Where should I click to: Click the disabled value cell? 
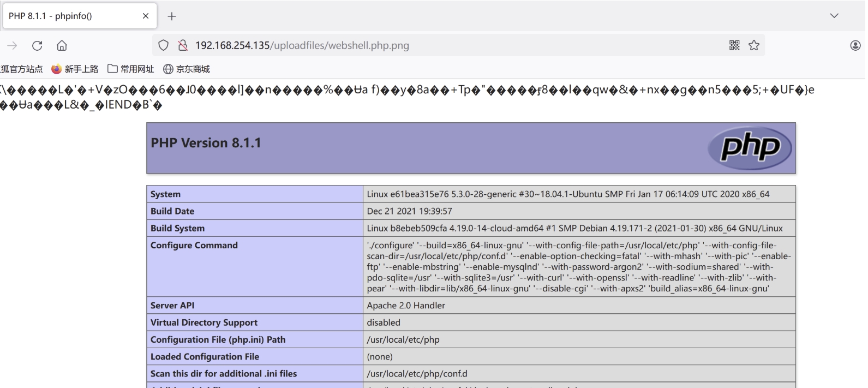[x=579, y=323]
